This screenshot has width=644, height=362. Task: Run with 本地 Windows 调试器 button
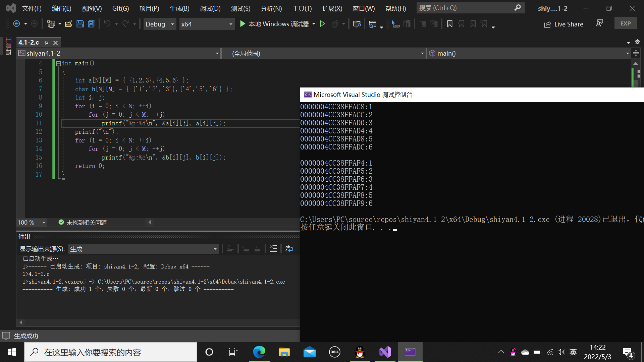coord(274,24)
